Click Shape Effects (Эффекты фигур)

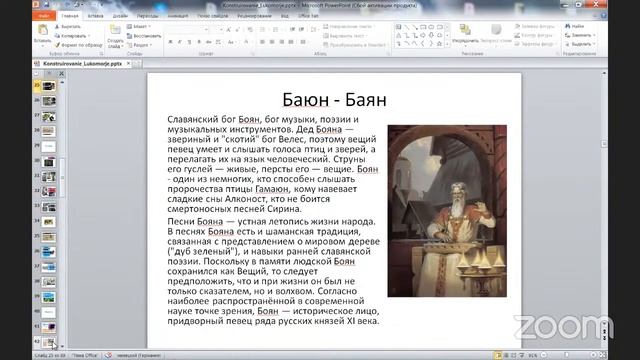[x=535, y=44]
